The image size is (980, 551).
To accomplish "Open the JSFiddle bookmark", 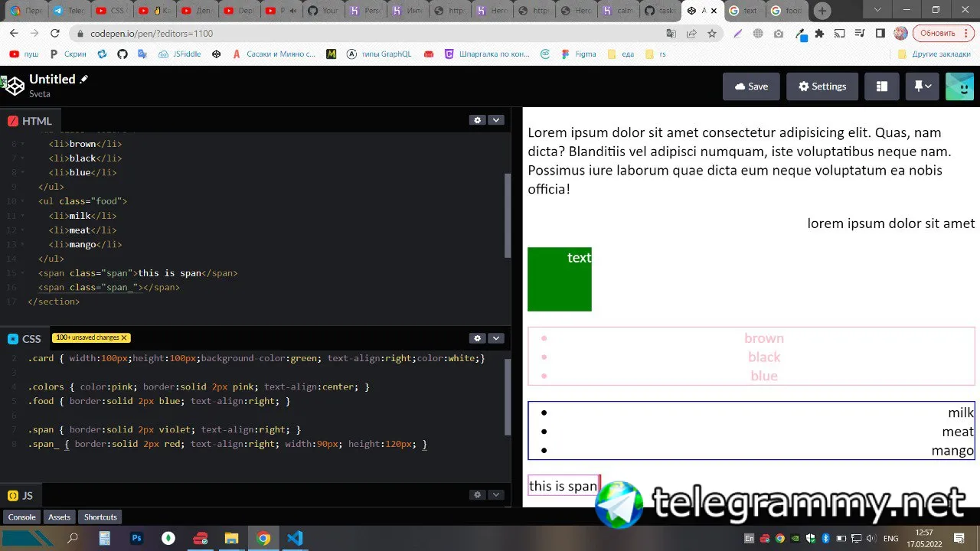I will click(179, 54).
